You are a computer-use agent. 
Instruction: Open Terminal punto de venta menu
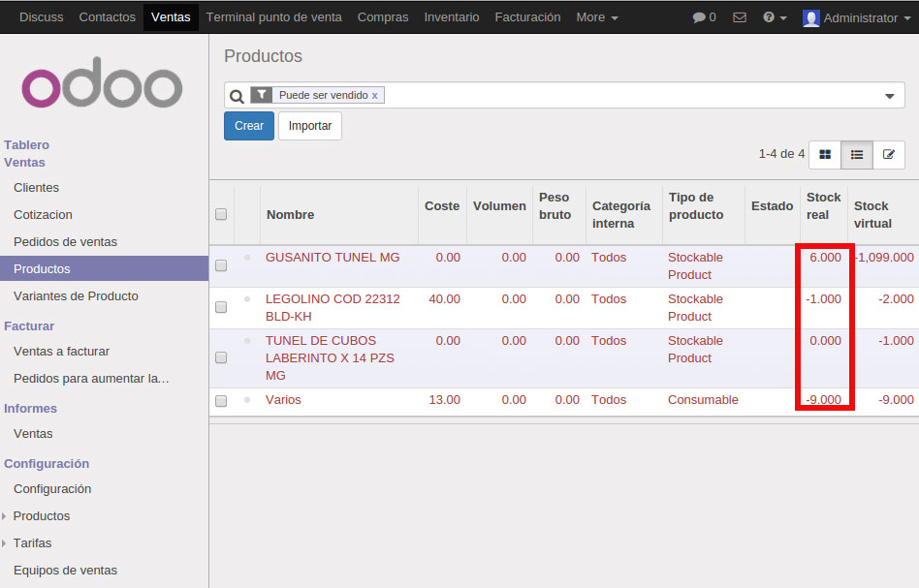tap(273, 17)
